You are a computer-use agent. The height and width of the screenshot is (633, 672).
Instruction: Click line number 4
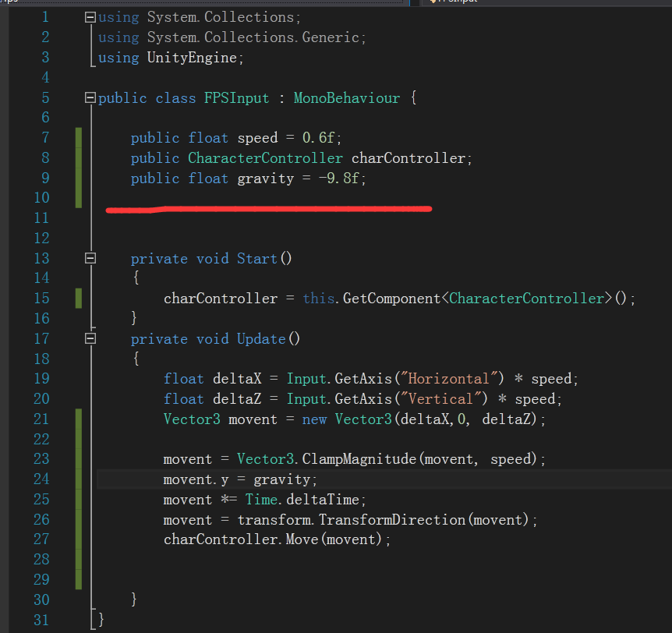(45, 78)
